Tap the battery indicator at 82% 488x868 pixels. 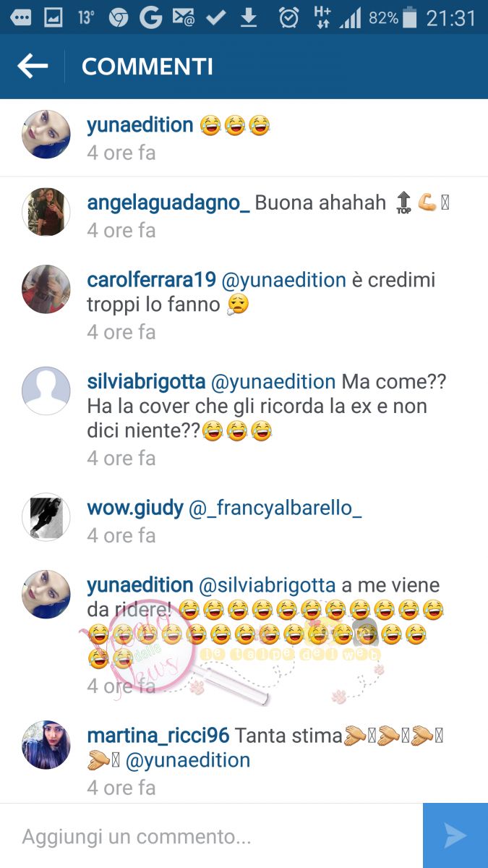[409, 17]
